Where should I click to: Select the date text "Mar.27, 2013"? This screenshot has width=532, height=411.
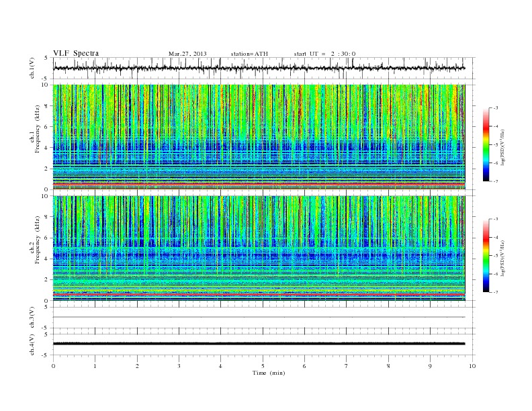click(187, 54)
